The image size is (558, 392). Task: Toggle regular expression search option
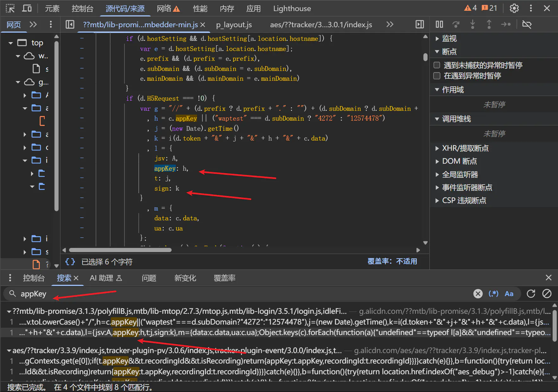point(493,294)
